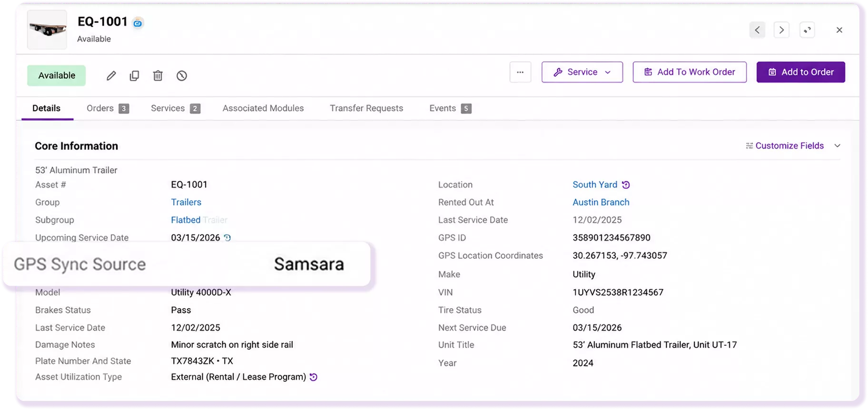Close the EQ-1001 detail panel

839,30
